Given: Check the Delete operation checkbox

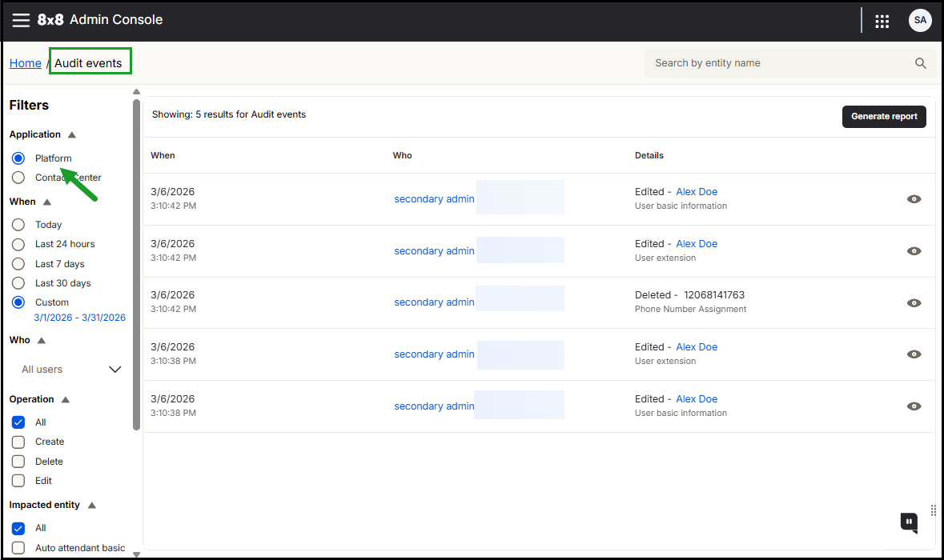Looking at the screenshot, I should 18,462.
